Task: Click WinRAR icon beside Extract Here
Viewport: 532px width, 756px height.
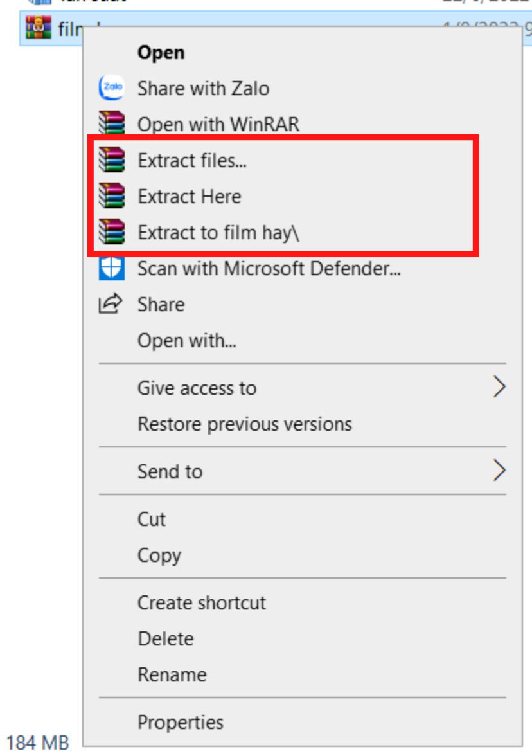Action: tap(112, 195)
